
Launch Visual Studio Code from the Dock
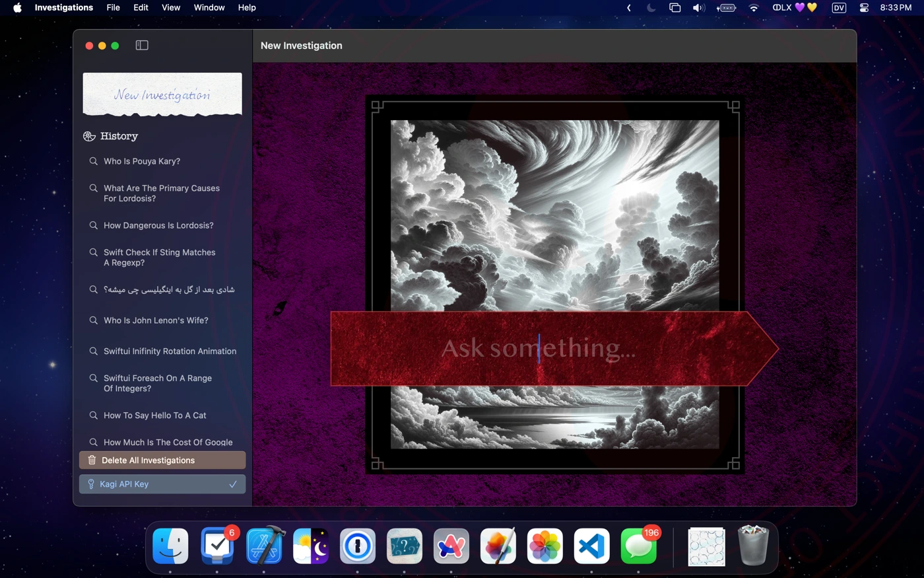point(591,546)
